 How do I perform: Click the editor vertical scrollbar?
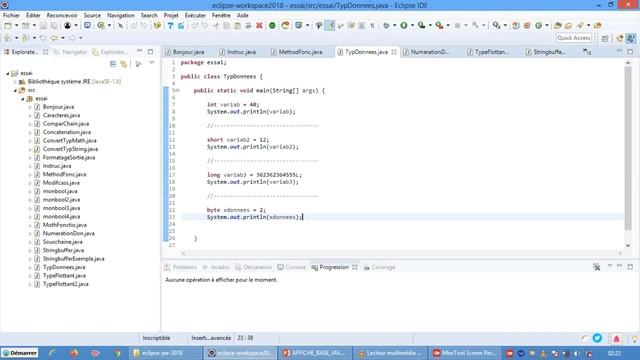628,147
